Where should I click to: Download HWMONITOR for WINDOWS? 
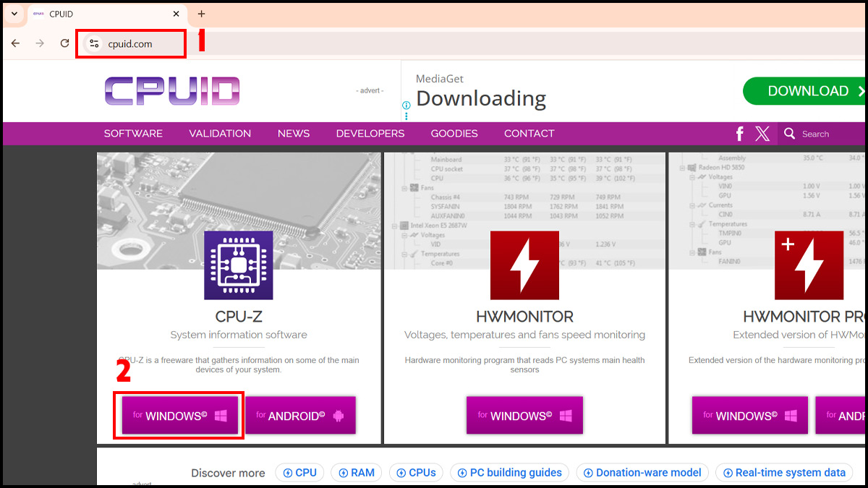click(x=524, y=416)
